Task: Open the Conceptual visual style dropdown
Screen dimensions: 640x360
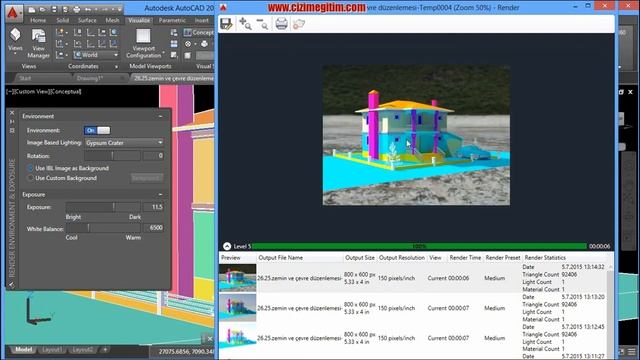Action: (x=198, y=32)
